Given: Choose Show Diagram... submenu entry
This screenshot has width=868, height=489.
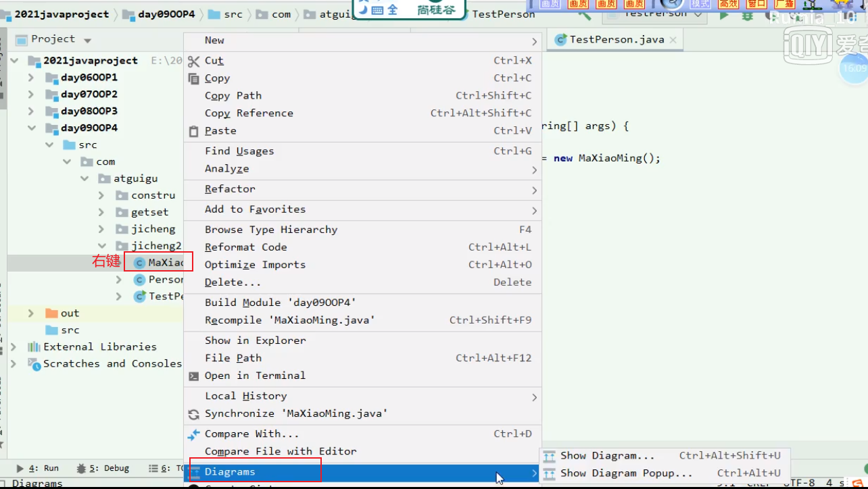Looking at the screenshot, I should point(665,456).
